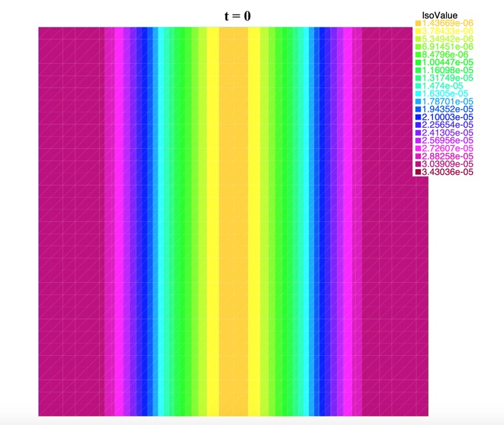Click the swatch beside 1.16098e-05
This screenshot has height=425, width=504.
tap(418, 71)
